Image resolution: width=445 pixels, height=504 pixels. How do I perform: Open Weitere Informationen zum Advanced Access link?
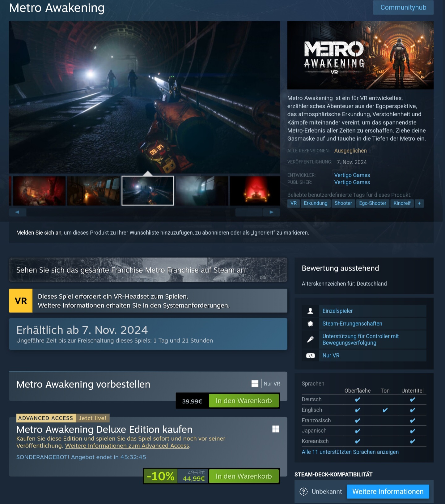pos(127,446)
